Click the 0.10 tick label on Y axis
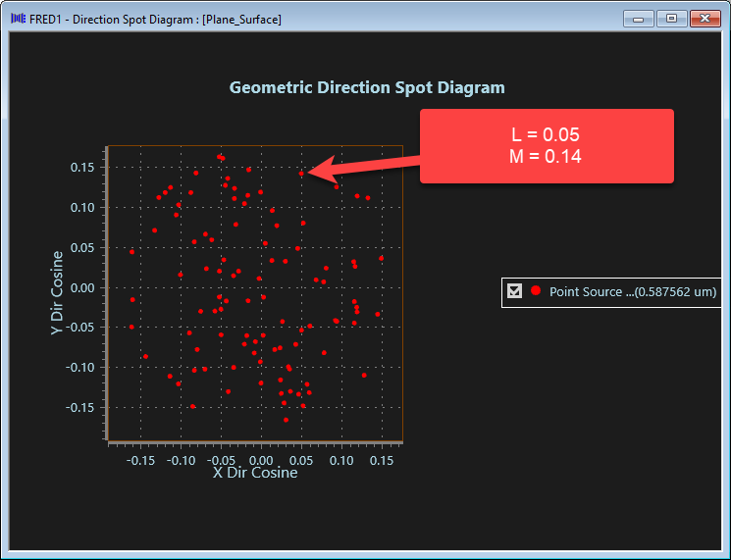Screen dimensions: 731x560 [x=81, y=207]
